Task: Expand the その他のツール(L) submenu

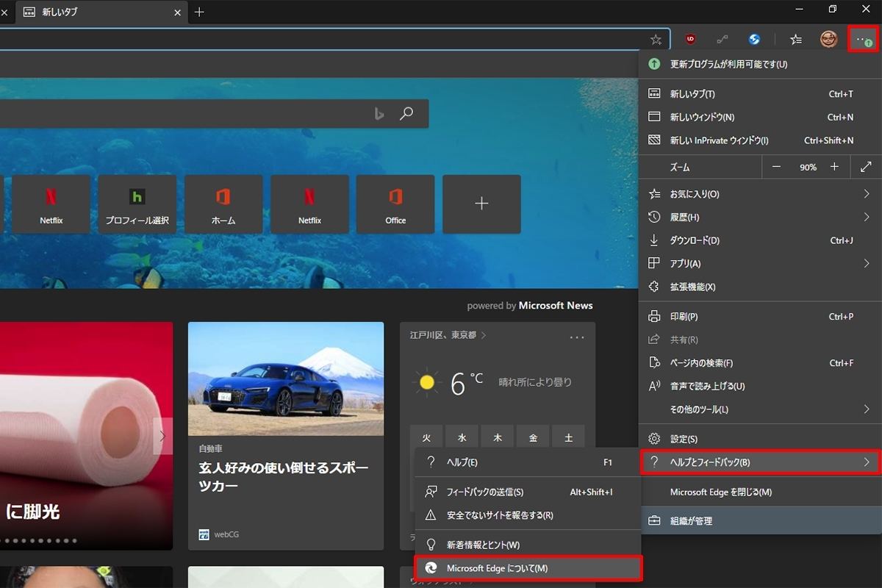Action: pyautogui.click(x=760, y=409)
